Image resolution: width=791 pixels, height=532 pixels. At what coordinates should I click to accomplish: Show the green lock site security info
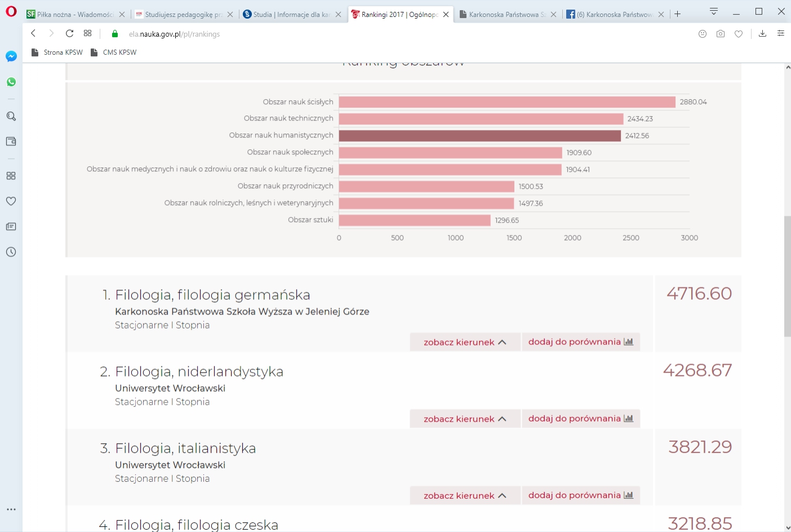(x=115, y=34)
